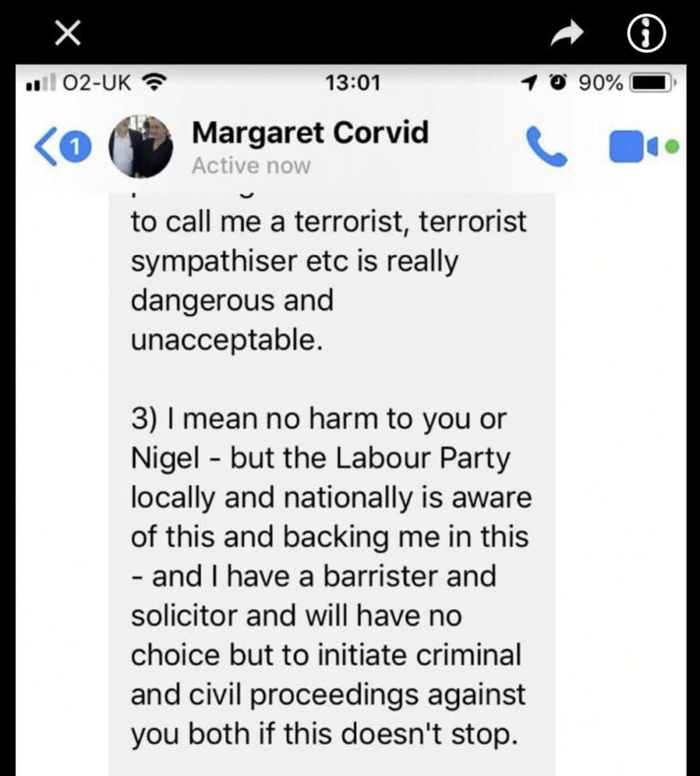Tap the 13:01 clock in the status bar

352,83
